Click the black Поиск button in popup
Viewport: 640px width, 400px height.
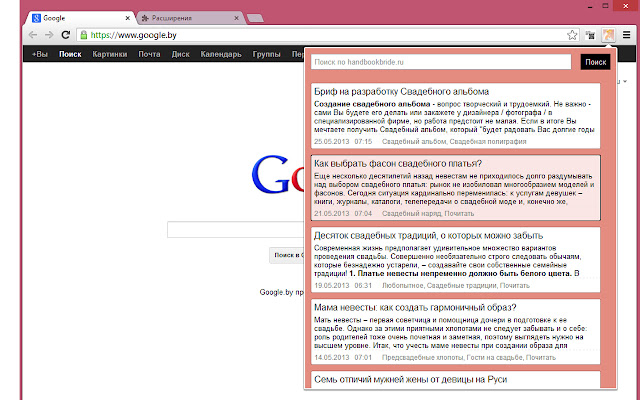[x=596, y=62]
